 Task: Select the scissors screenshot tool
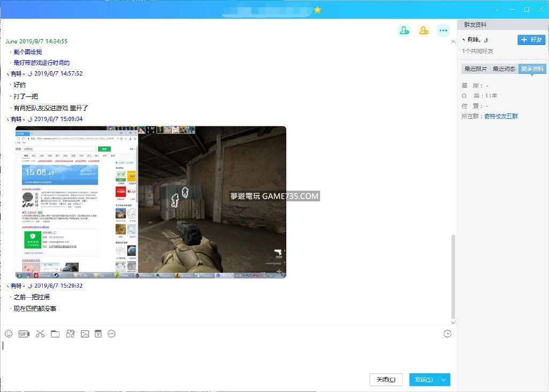pyautogui.click(x=40, y=334)
